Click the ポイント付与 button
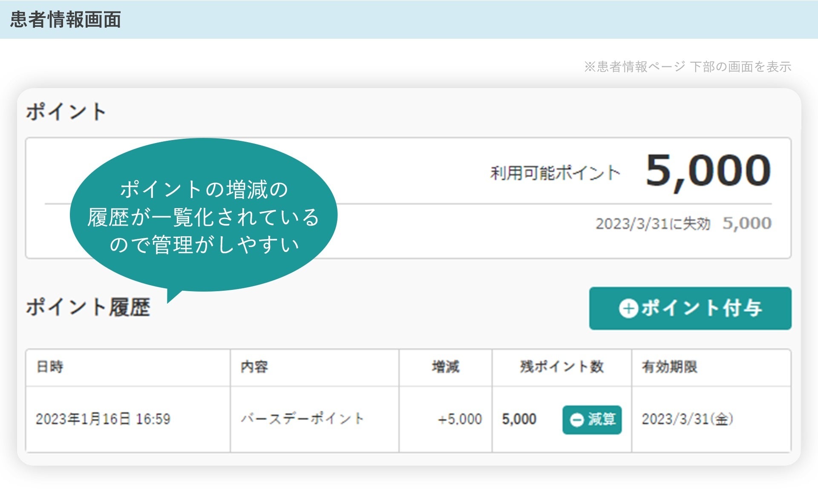The height and width of the screenshot is (504, 818). 690,308
